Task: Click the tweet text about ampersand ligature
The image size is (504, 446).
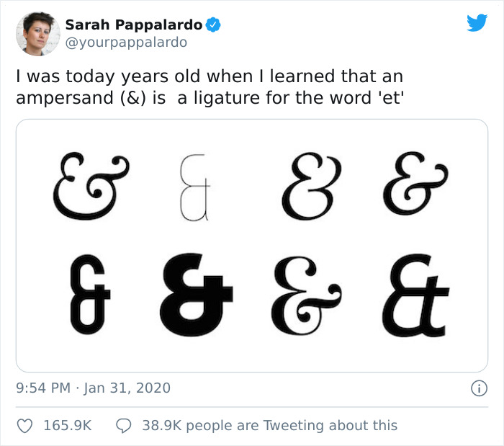Action: [209, 86]
